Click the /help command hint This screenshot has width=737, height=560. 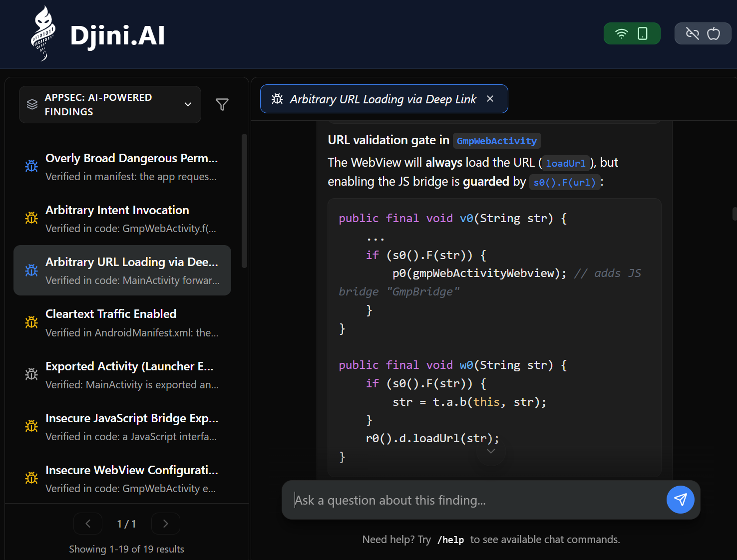coord(451,540)
